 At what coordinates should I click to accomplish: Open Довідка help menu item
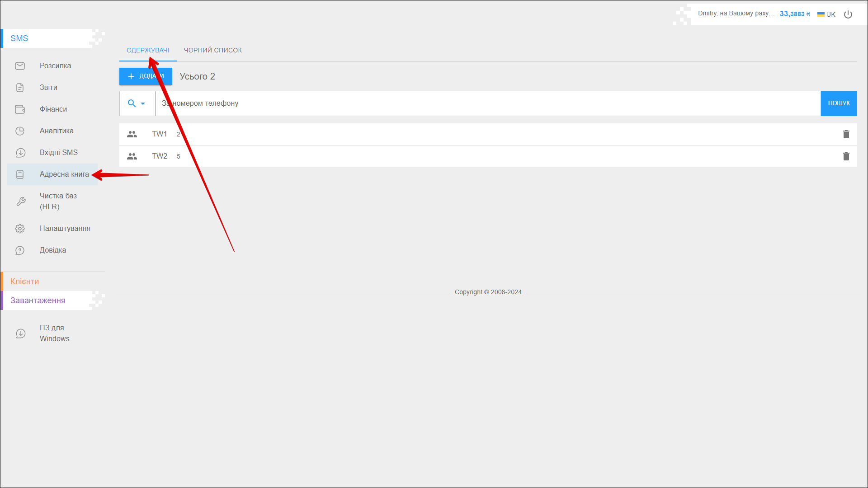pos(52,250)
